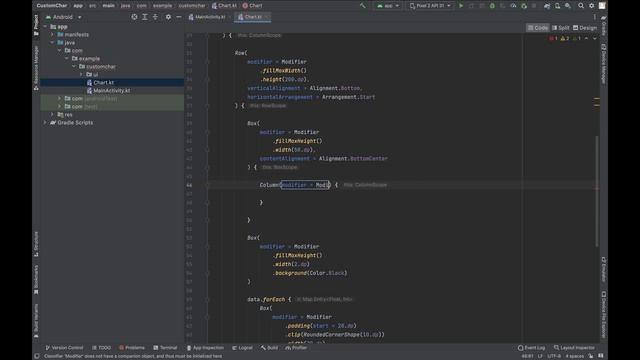Click the Select Opened File target icon
The width and height of the screenshot is (640, 360).
134,17
